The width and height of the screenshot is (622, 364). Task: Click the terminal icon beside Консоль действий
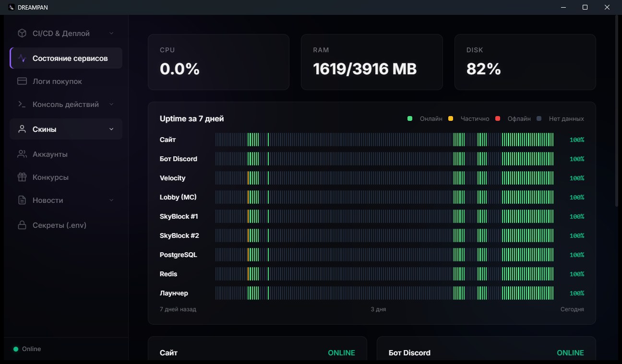[x=22, y=104]
